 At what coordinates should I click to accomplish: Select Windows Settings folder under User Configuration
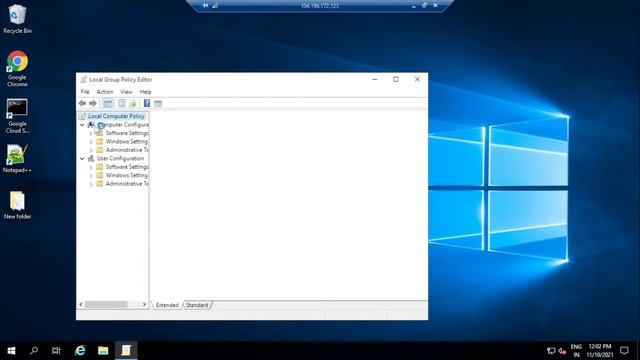(x=127, y=175)
